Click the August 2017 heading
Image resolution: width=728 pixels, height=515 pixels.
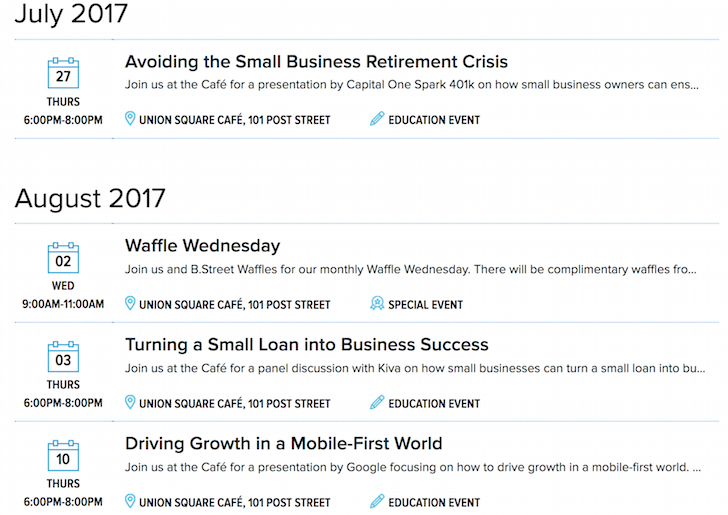pyautogui.click(x=90, y=199)
